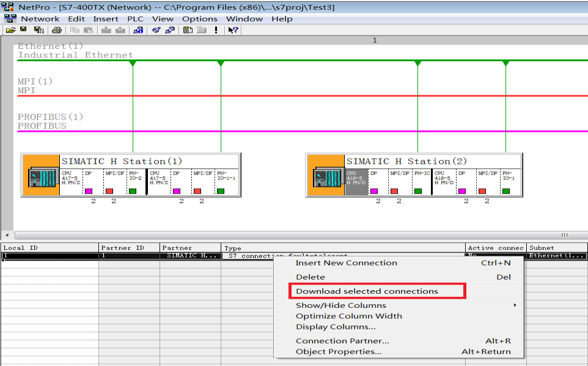The height and width of the screenshot is (366, 588).
Task: Open the Options menu
Action: (200, 19)
